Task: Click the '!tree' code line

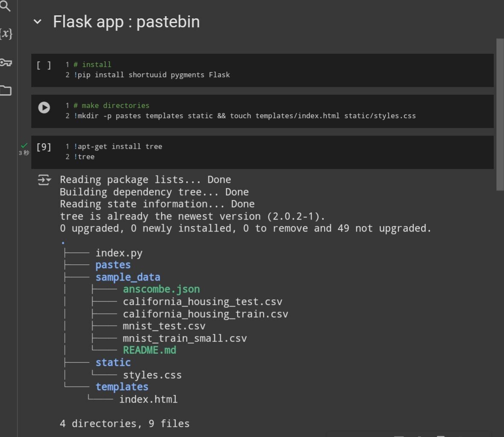Action: coord(84,157)
